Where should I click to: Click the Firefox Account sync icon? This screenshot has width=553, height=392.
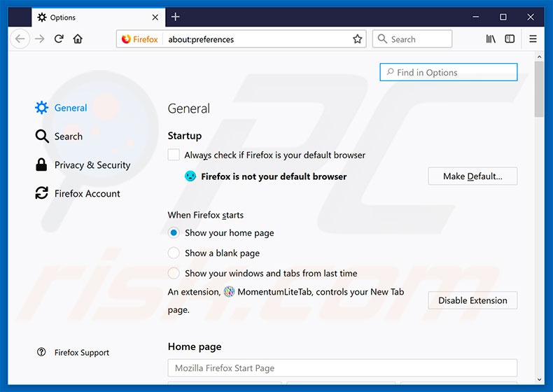tap(41, 193)
